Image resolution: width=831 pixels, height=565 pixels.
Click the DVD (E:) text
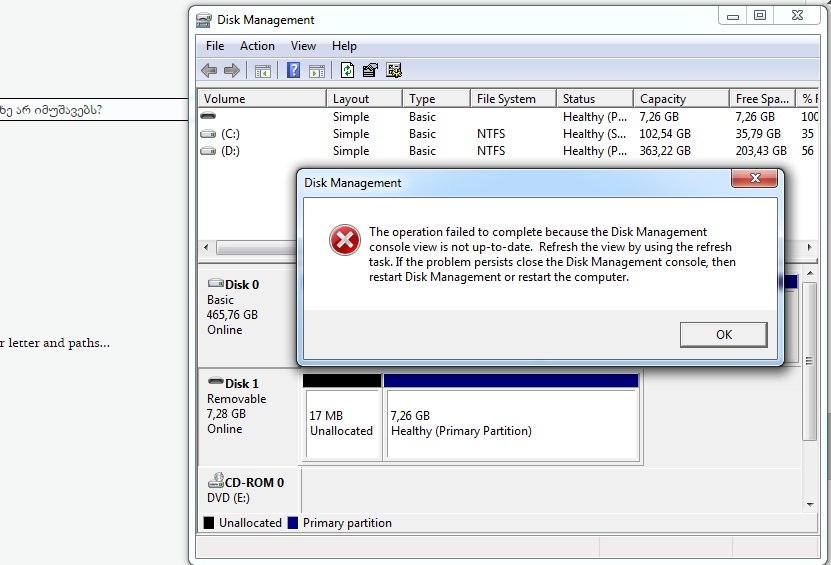coord(228,498)
